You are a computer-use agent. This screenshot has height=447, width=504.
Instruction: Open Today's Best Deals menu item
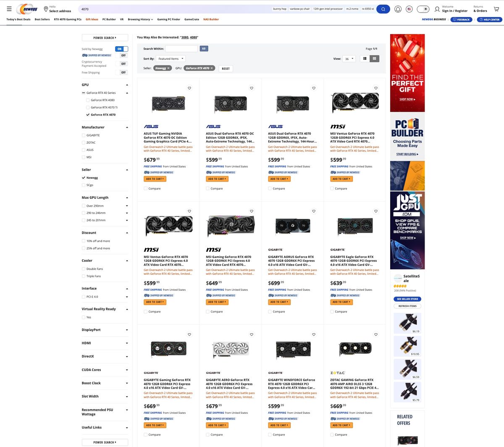pyautogui.click(x=18, y=19)
